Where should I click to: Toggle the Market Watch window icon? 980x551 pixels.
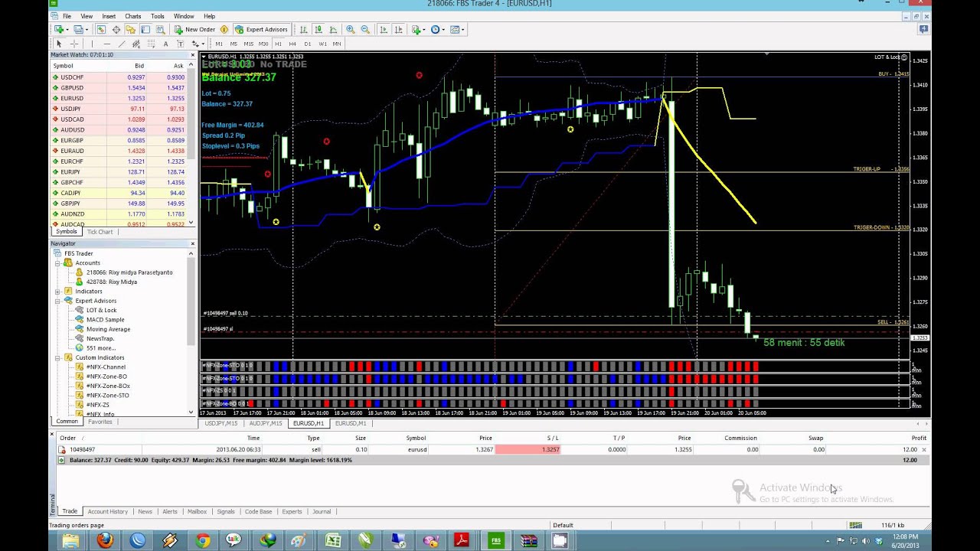[x=101, y=29]
